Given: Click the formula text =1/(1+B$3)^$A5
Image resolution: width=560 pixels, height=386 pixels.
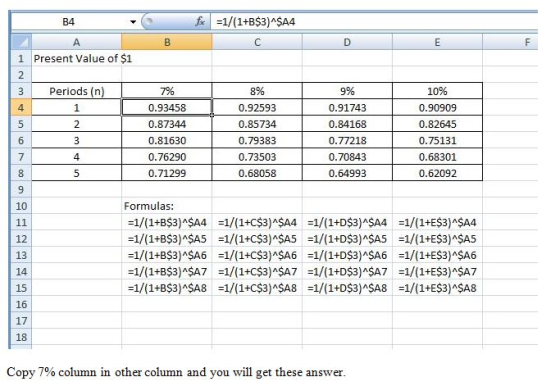Looking at the screenshot, I should (167, 239).
